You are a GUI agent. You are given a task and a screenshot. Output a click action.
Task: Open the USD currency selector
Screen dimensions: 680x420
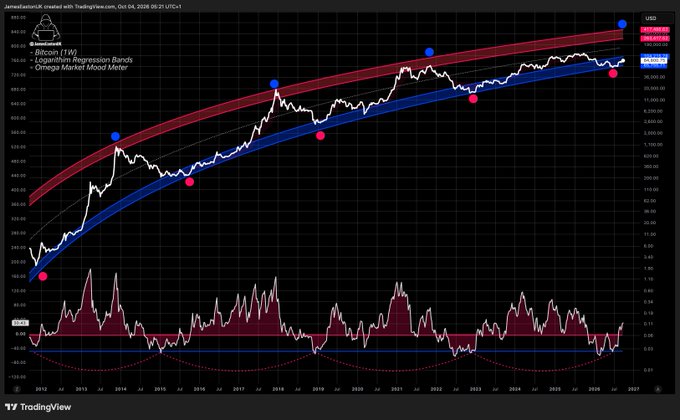click(657, 18)
